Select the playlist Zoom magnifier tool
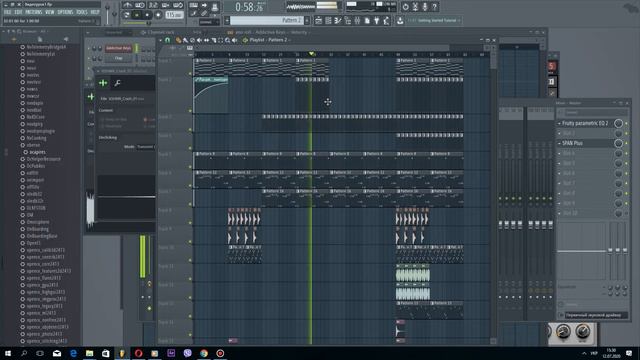 point(227,40)
